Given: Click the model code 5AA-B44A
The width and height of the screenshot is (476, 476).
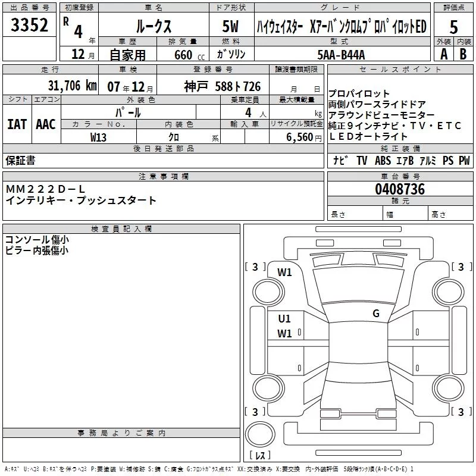Looking at the screenshot, I should tap(341, 55).
